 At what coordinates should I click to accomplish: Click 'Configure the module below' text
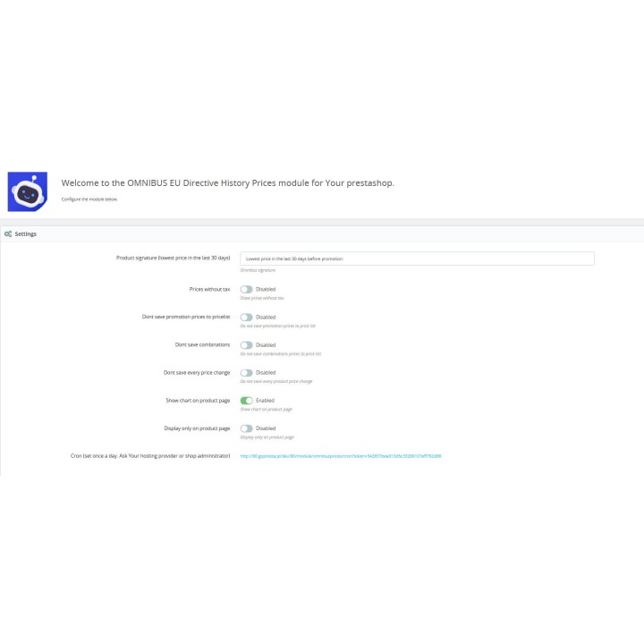tap(89, 199)
